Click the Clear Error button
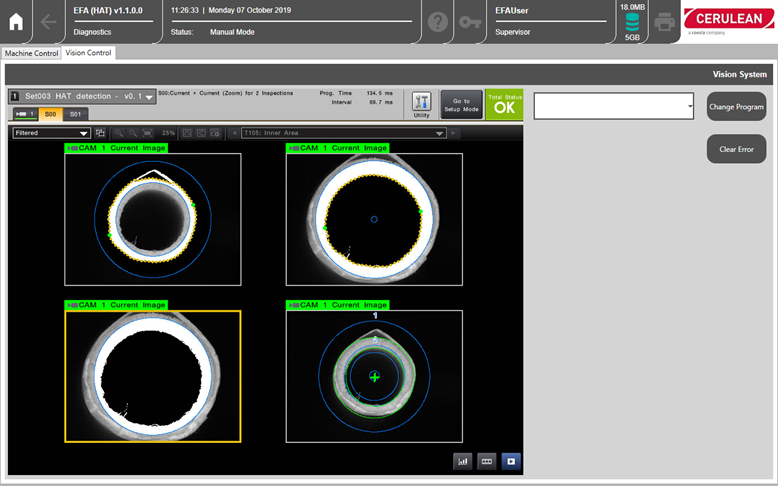This screenshot has width=778, height=486. point(736,149)
